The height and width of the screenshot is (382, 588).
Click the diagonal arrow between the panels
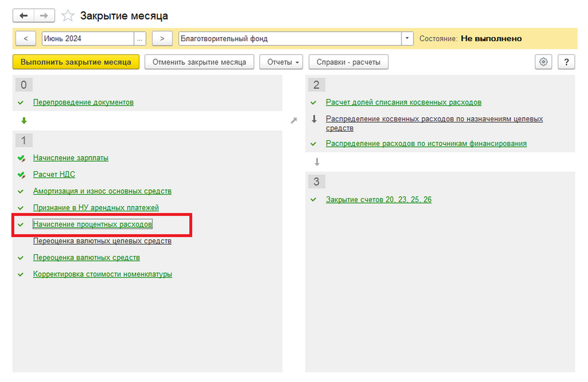[x=293, y=121]
